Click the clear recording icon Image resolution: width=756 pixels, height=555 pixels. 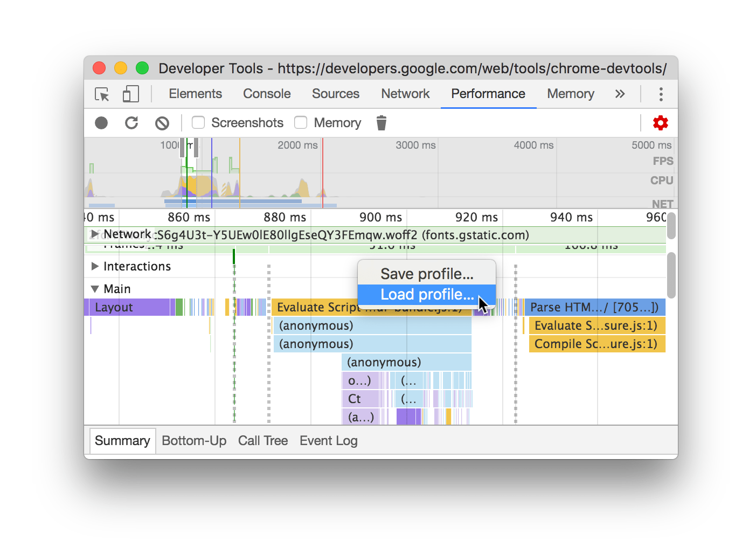(x=162, y=123)
